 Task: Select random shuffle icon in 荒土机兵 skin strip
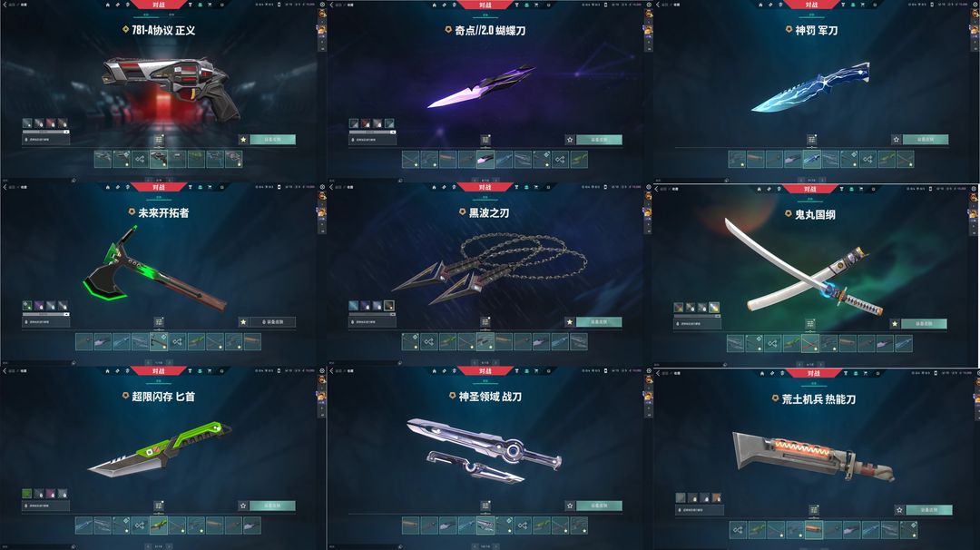[x=738, y=529]
